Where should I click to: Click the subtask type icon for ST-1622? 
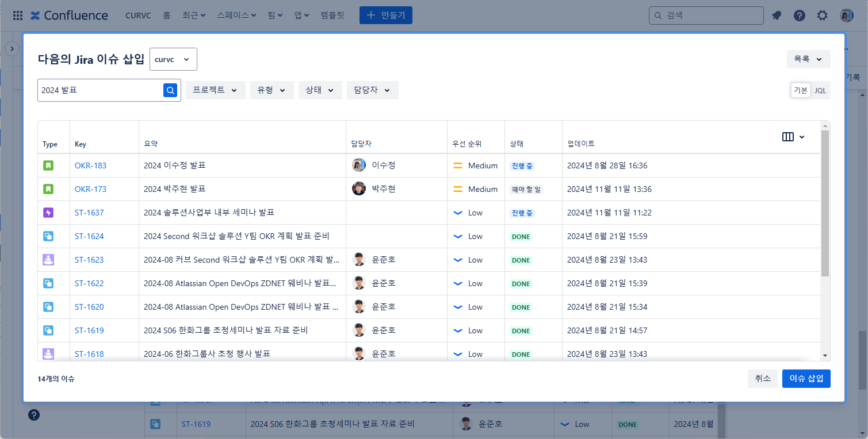48,283
